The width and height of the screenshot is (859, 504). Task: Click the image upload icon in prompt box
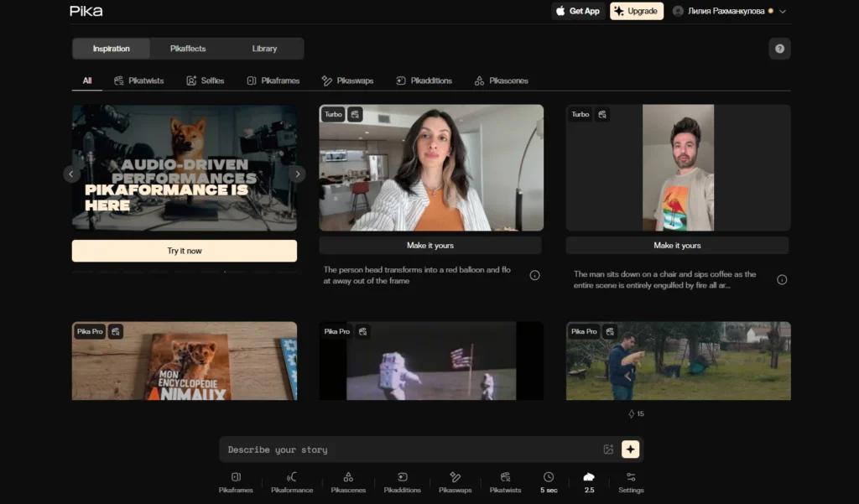click(608, 449)
